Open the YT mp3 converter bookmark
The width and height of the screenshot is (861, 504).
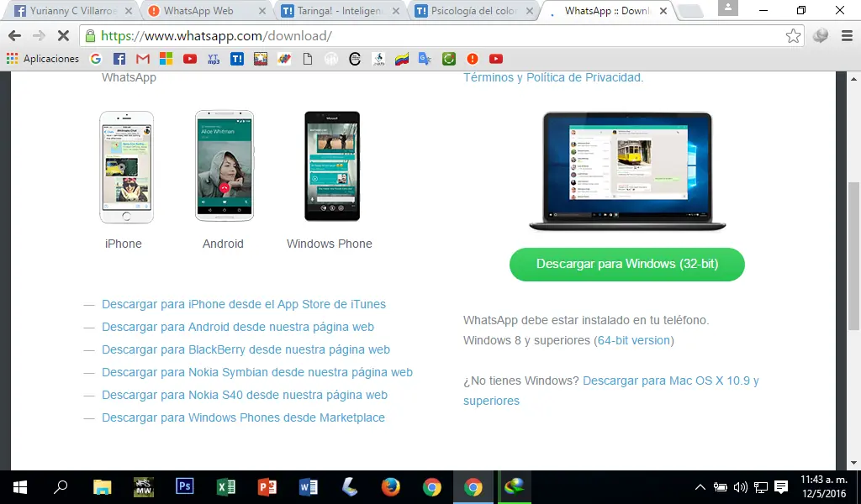(214, 59)
